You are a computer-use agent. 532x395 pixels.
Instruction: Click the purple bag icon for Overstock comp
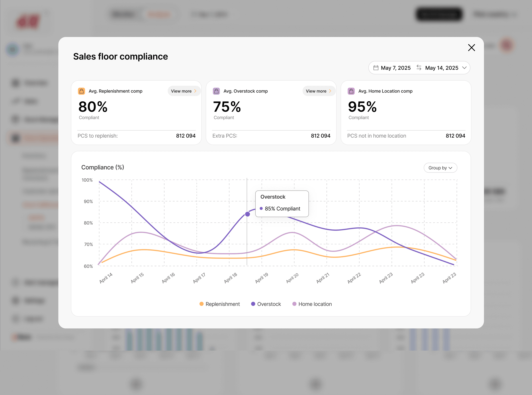[x=216, y=91]
